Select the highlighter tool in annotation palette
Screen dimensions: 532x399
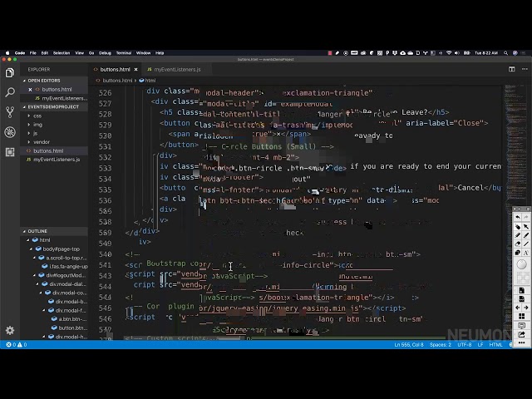518,235
